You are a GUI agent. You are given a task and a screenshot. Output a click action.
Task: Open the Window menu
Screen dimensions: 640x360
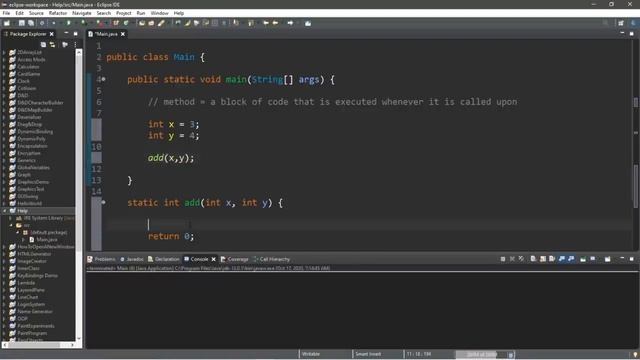[x=159, y=13]
